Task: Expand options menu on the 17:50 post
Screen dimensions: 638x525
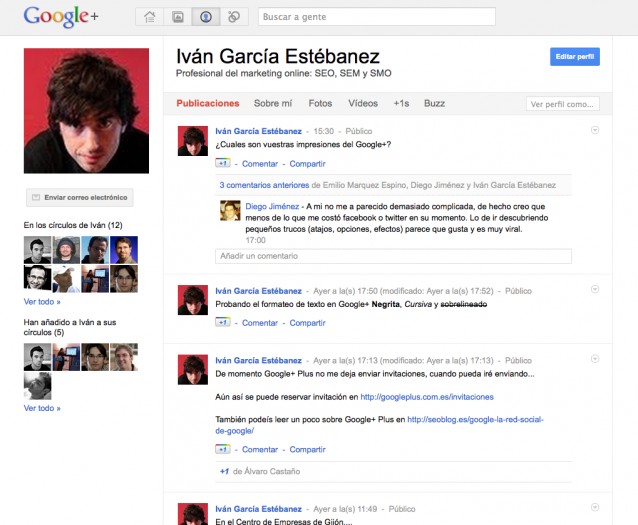Action: pyautogui.click(x=595, y=291)
